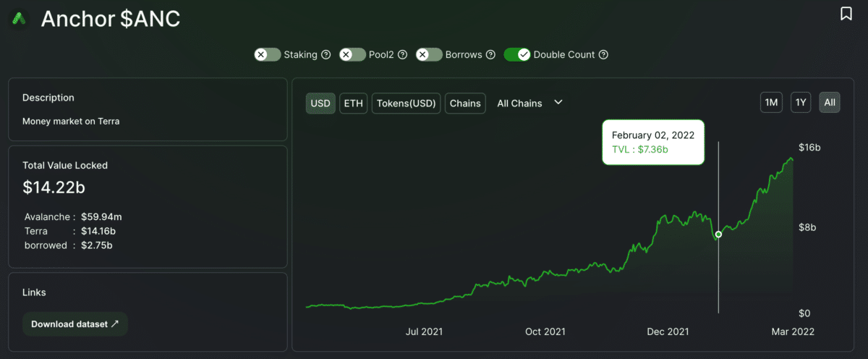Click the Jul 2021 x-axis label
The height and width of the screenshot is (359, 868).
click(424, 331)
